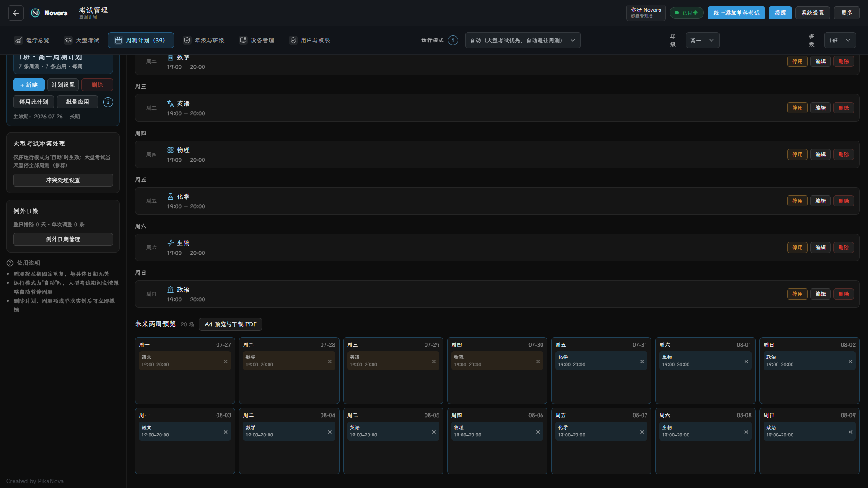This screenshot has height=488, width=868.
Task: Open 冲突处理设置
Action: tap(63, 180)
